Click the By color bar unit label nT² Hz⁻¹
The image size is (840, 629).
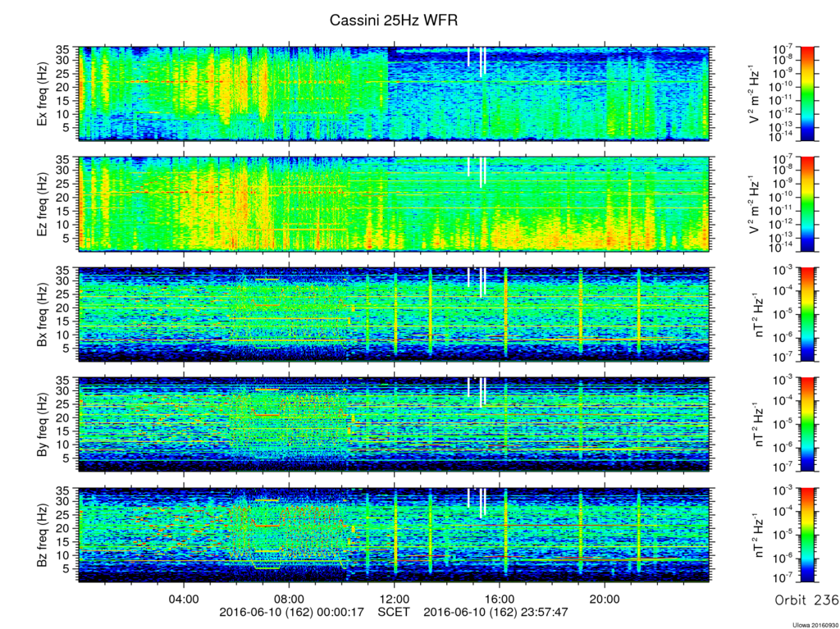click(759, 425)
